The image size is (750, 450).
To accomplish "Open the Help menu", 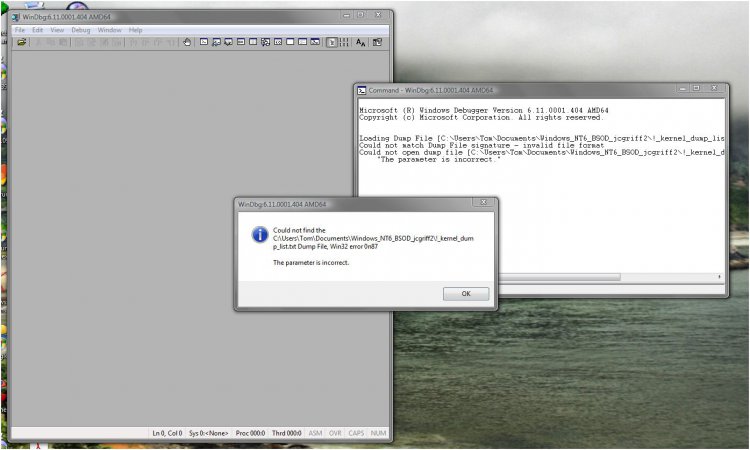I will click(x=135, y=30).
